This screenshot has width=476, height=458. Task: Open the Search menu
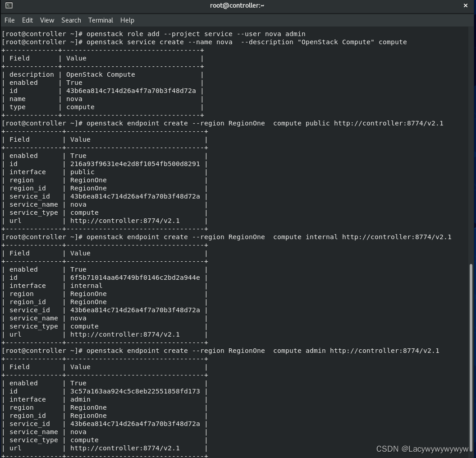pos(71,20)
